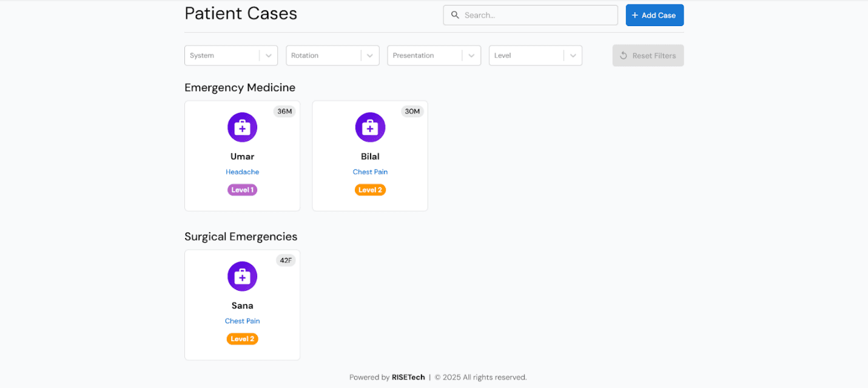Viewport: 868px width, 388px height.
Task: Click the magnifying glass search icon
Action: click(455, 15)
